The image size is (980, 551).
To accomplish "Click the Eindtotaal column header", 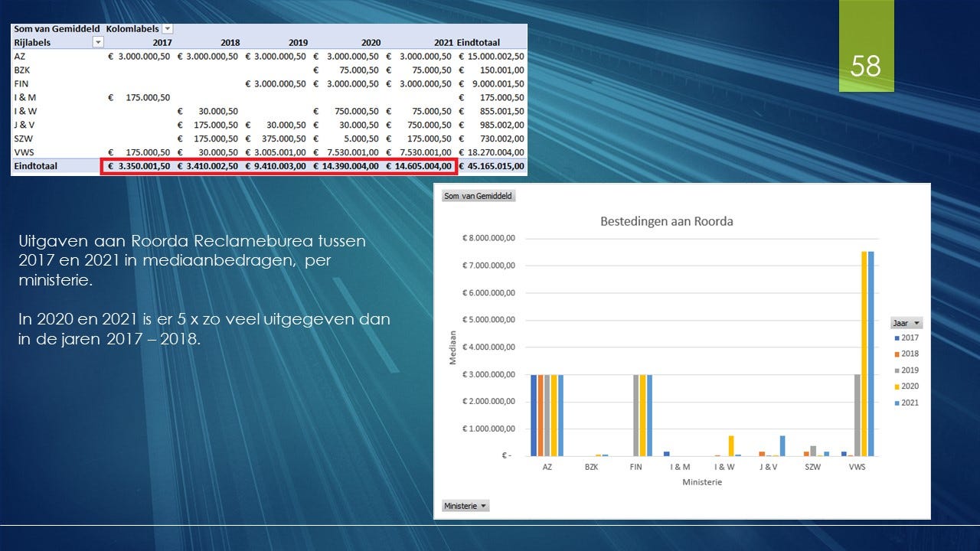I will pos(478,42).
